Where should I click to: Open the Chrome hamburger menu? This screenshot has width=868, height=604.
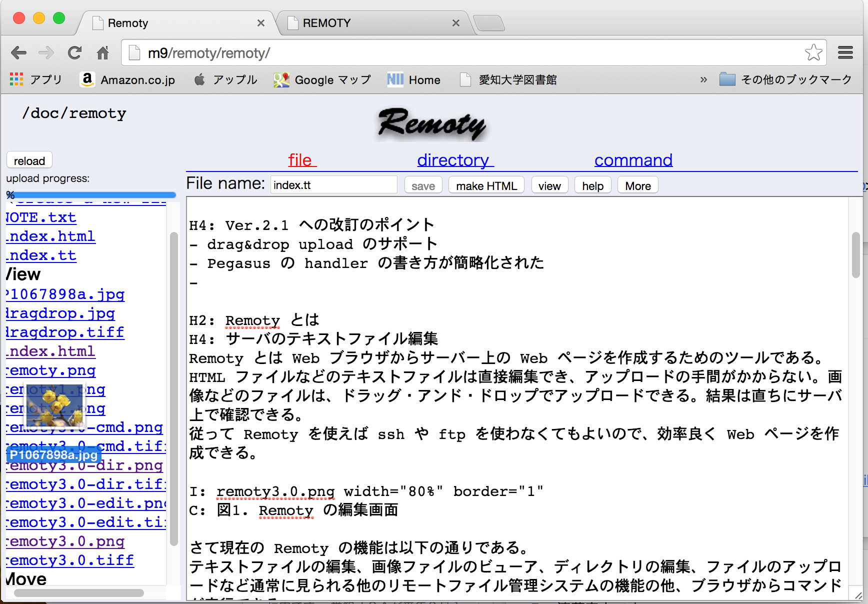coord(845,52)
